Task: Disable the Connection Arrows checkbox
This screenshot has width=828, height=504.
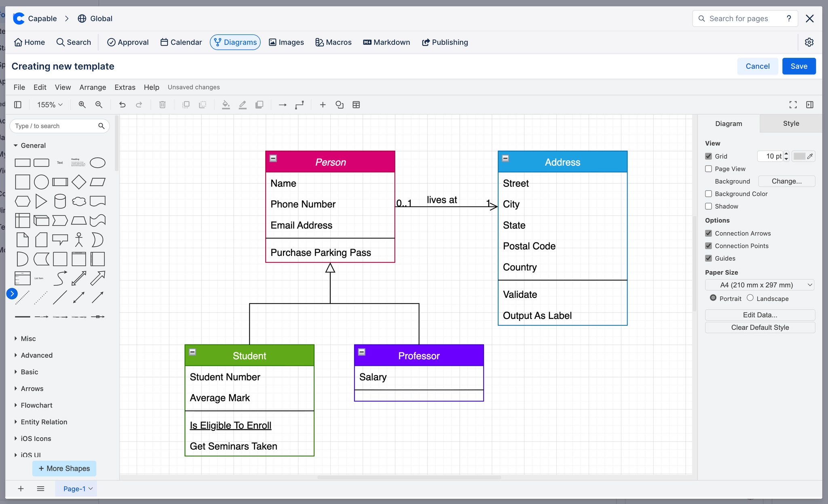Action: (x=709, y=233)
